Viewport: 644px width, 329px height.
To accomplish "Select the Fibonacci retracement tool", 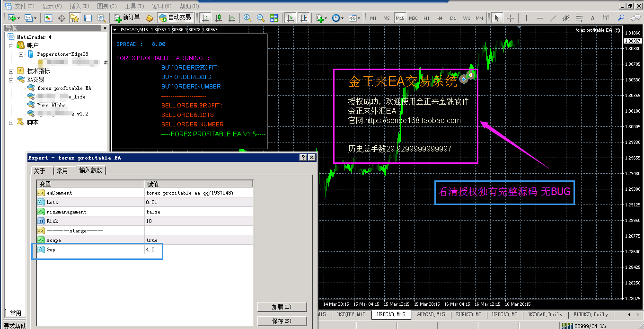I will coord(580,18).
